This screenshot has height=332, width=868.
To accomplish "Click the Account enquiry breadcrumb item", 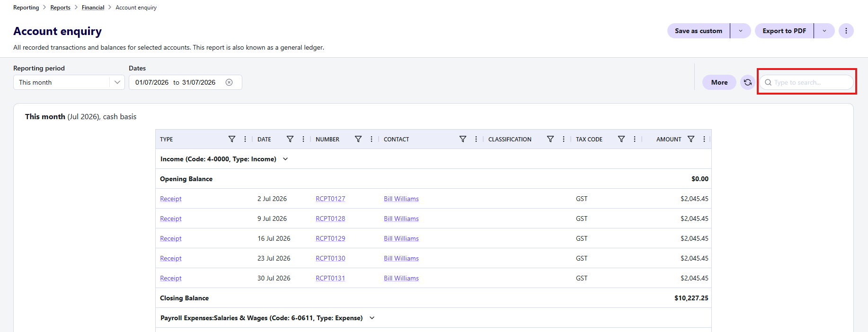I will (x=136, y=8).
